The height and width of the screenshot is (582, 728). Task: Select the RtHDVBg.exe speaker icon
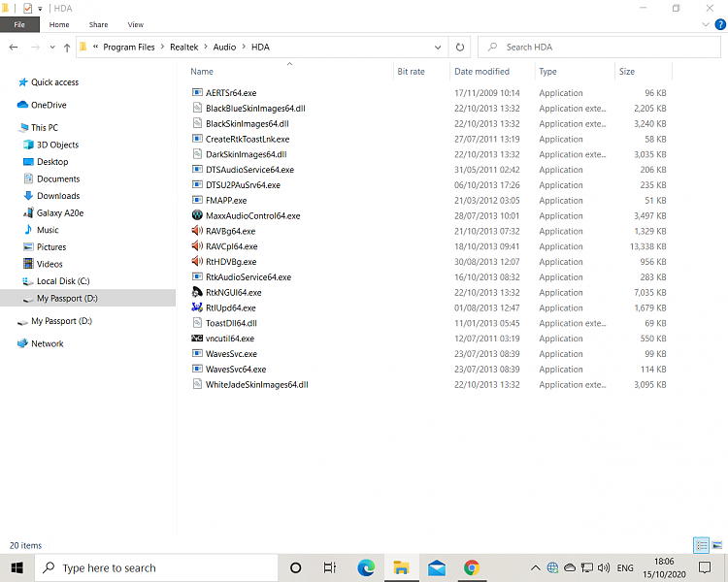(x=197, y=261)
